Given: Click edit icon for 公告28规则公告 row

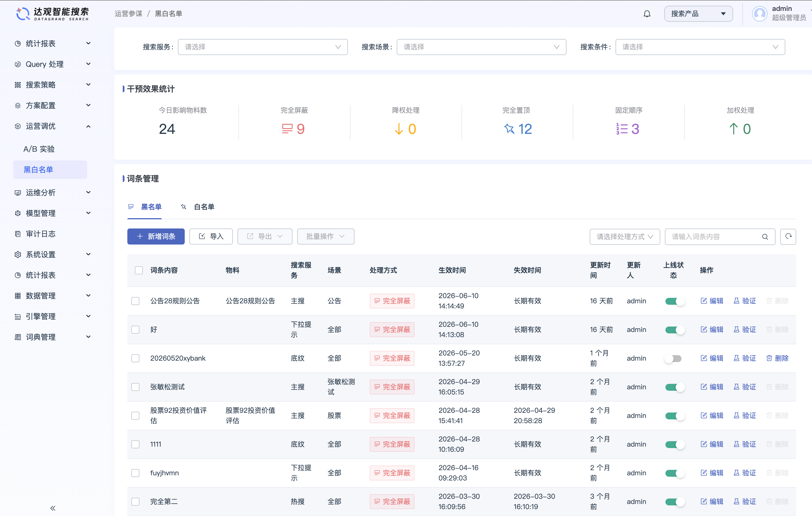Looking at the screenshot, I should (x=704, y=301).
